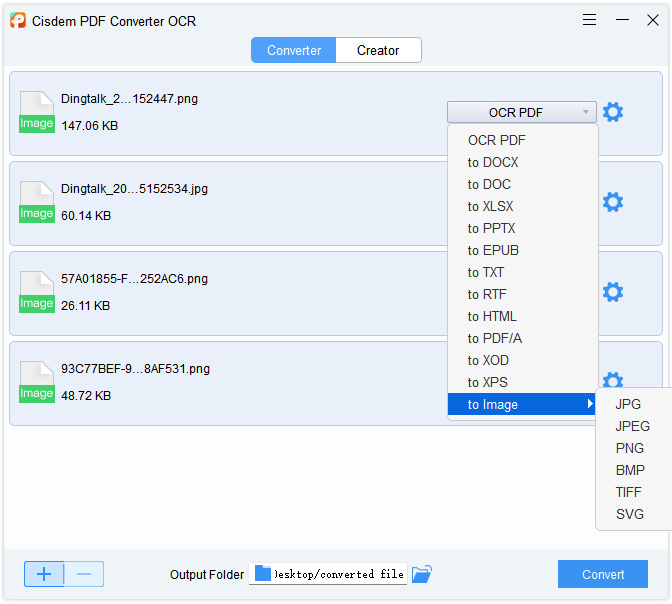672x604 pixels.
Task: Open the hamburger menu in title bar
Action: (x=589, y=20)
